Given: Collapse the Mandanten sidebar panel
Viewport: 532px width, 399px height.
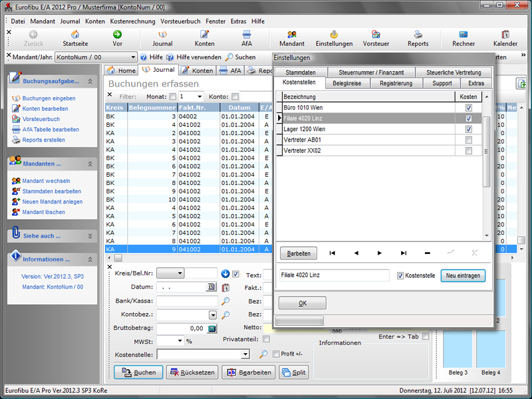Looking at the screenshot, I should point(90,164).
